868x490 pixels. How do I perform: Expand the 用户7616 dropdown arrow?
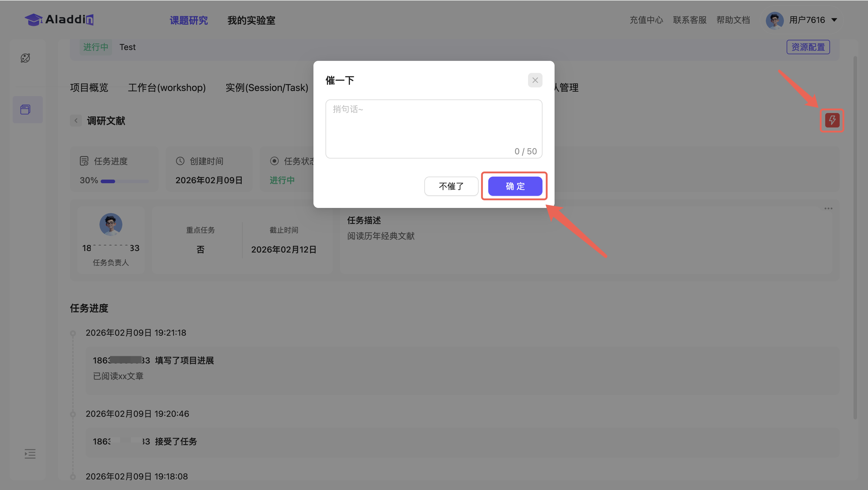[834, 20]
